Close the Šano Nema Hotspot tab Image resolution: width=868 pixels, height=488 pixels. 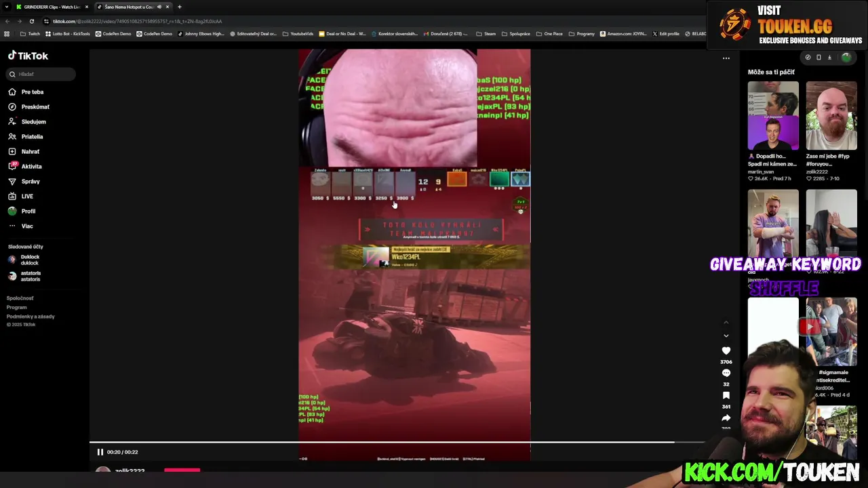pyautogui.click(x=167, y=7)
